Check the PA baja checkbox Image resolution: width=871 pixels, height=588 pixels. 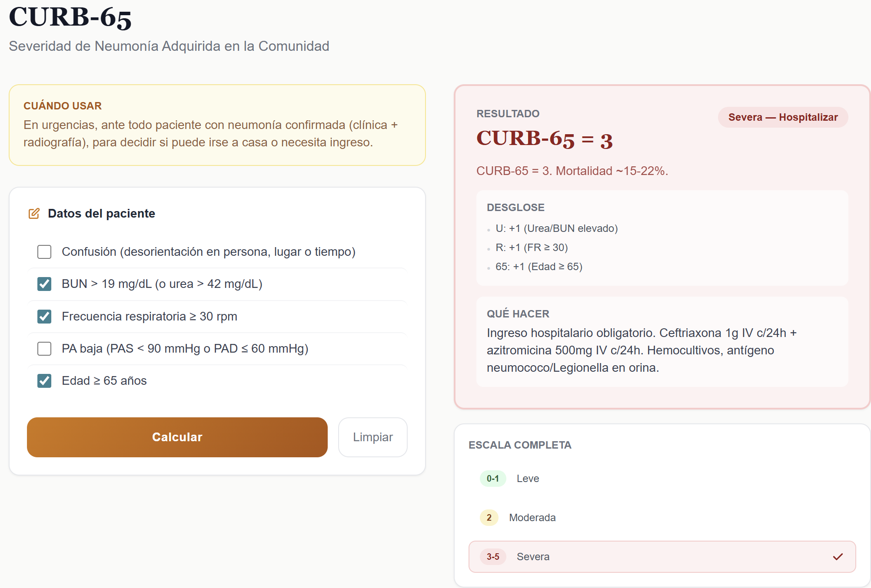[x=44, y=349]
